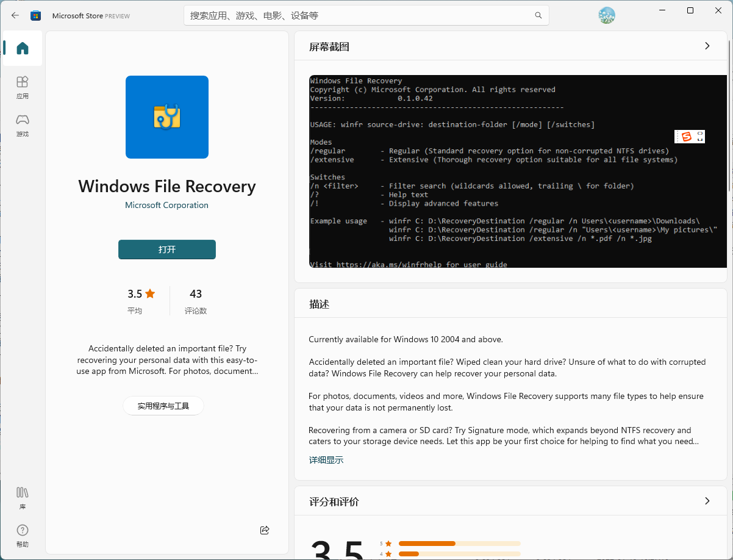
Task: Click the 3.5 star average rating
Action: (x=141, y=301)
